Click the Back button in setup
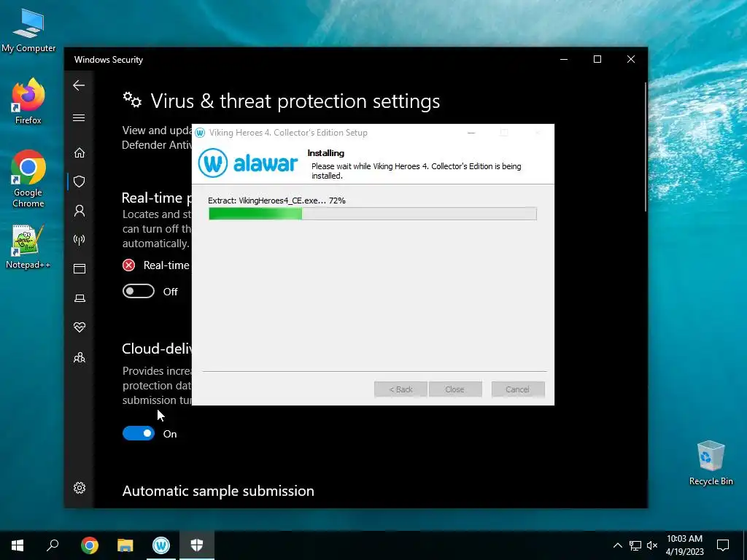This screenshot has width=747, height=560. (x=400, y=389)
